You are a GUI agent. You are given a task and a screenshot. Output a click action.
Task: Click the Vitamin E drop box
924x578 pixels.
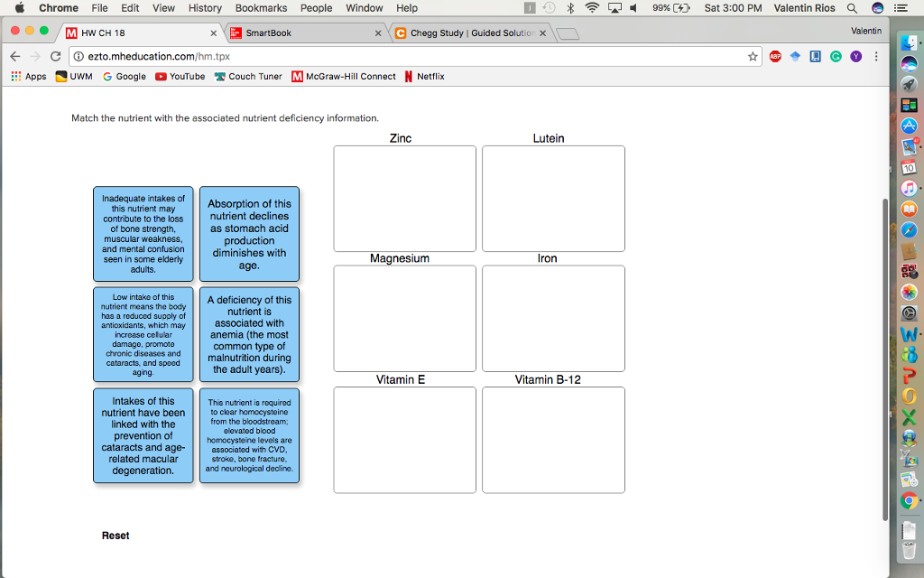tap(405, 440)
